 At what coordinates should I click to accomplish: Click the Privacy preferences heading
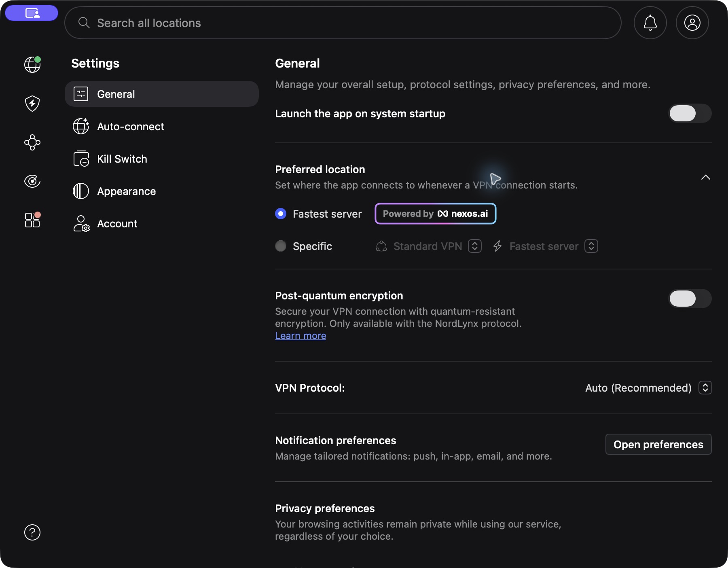click(x=325, y=508)
